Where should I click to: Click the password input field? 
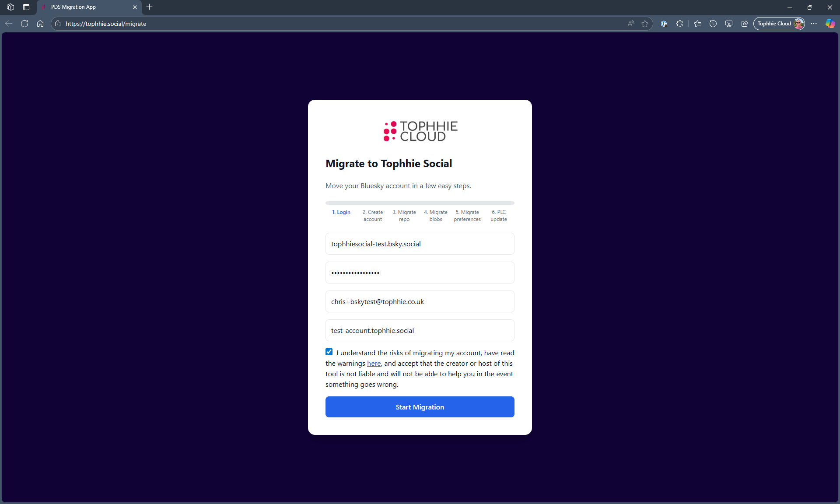(420, 273)
